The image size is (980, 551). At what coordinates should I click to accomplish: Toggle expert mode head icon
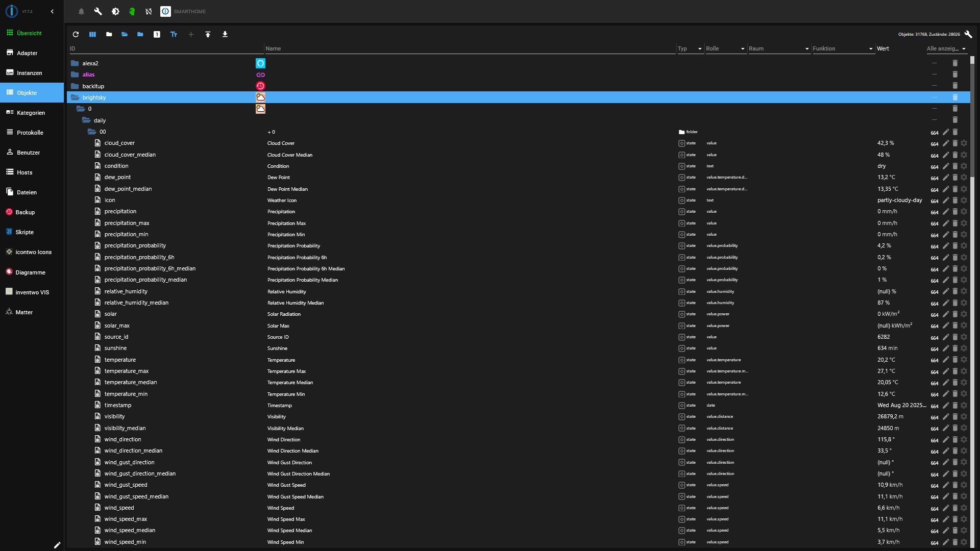(x=132, y=11)
